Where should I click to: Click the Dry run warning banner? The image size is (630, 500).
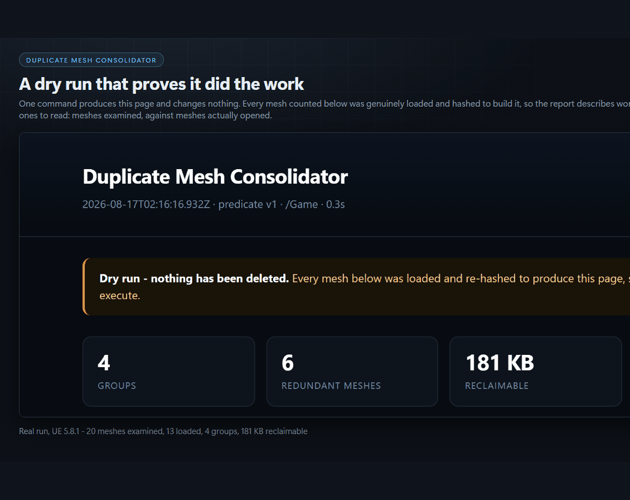(x=356, y=287)
